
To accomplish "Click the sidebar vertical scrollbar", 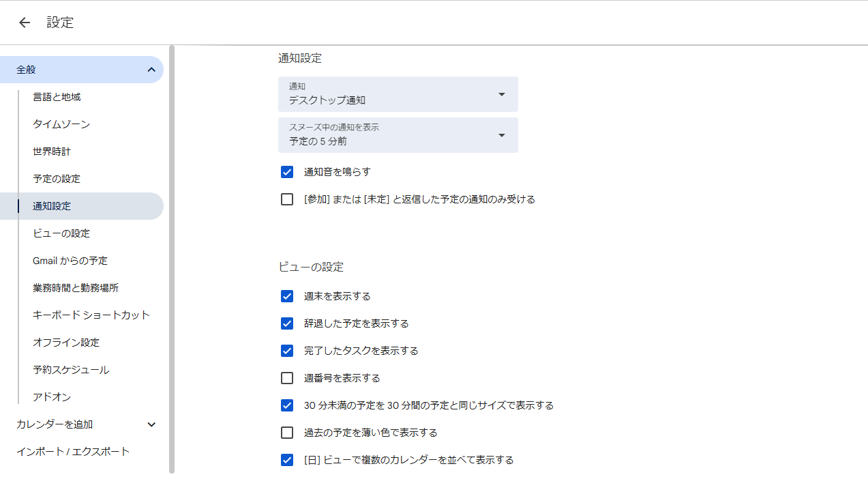I will (172, 259).
